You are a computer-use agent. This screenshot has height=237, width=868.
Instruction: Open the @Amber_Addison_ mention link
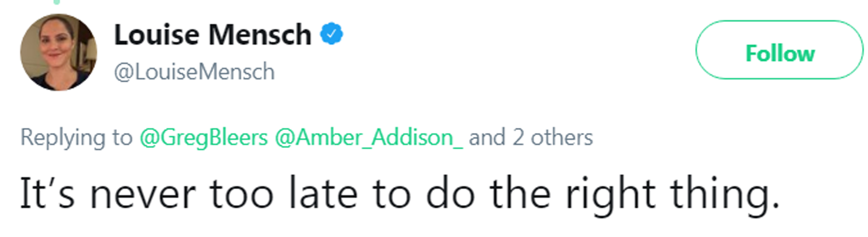tap(369, 137)
